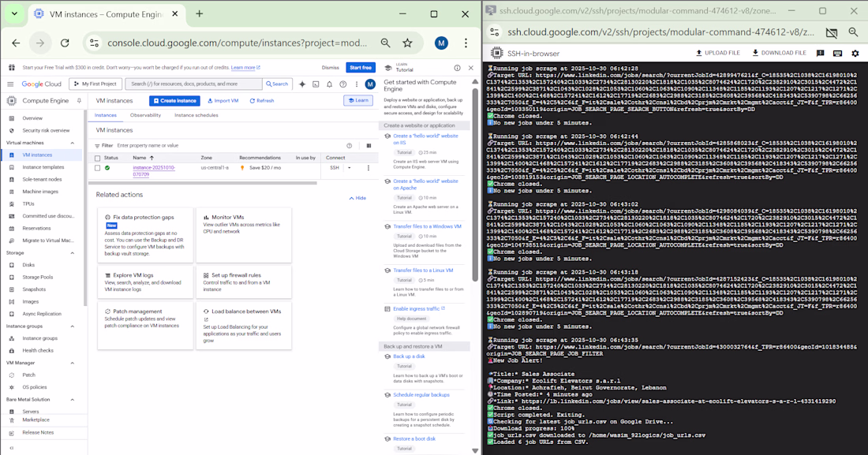Tick the select-all checkbox in table header
Screen dimensions: 868x455
[97, 158]
